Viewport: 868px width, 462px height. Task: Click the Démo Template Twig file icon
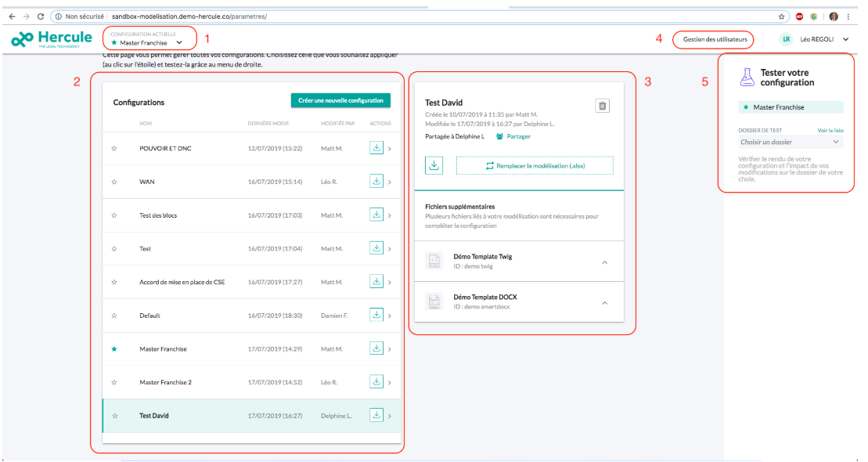[434, 260]
